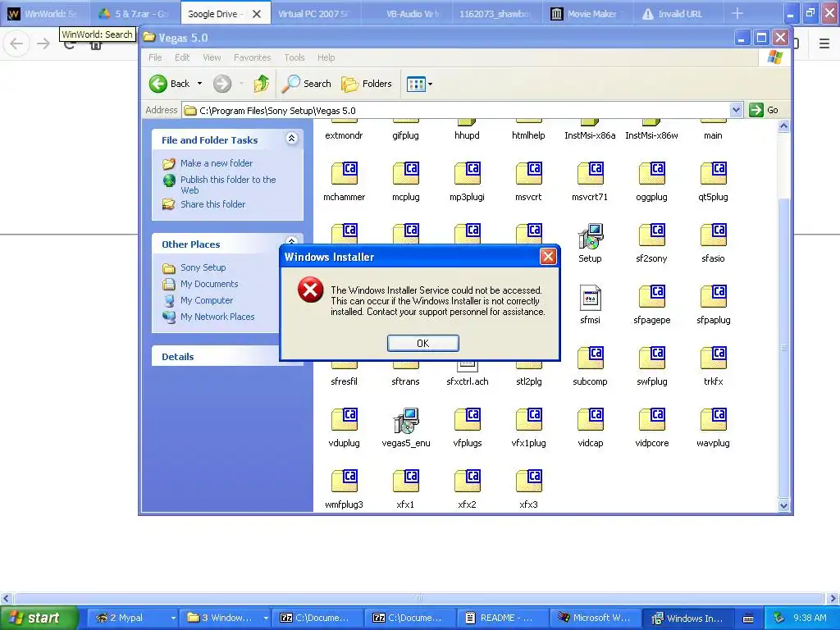The width and height of the screenshot is (840, 630).
Task: Select the vidcap cabinet file icon
Action: click(591, 419)
